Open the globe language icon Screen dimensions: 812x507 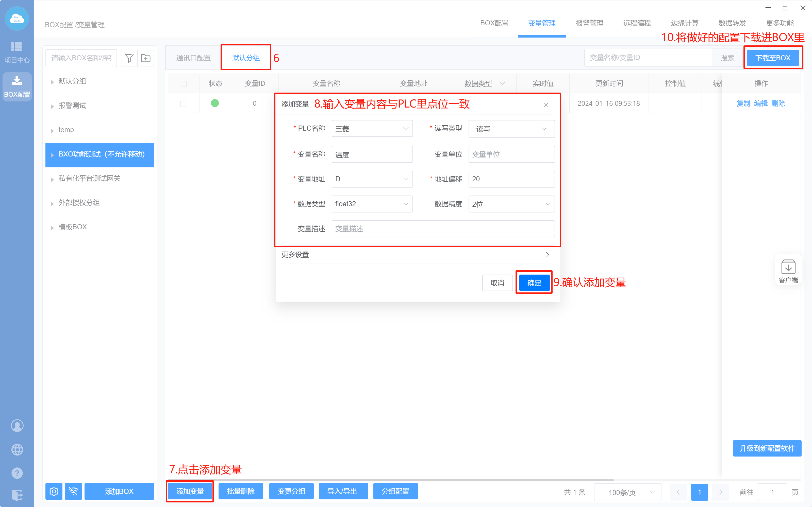click(x=17, y=449)
